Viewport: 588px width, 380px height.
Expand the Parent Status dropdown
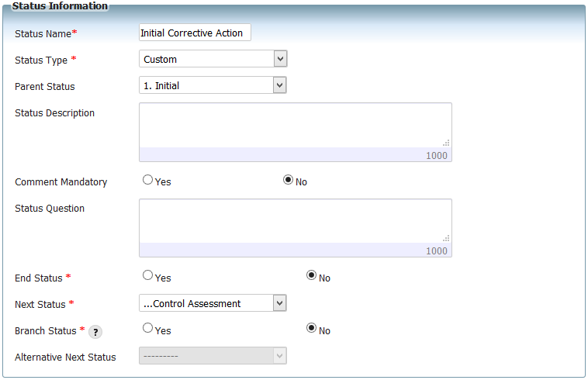coord(279,85)
